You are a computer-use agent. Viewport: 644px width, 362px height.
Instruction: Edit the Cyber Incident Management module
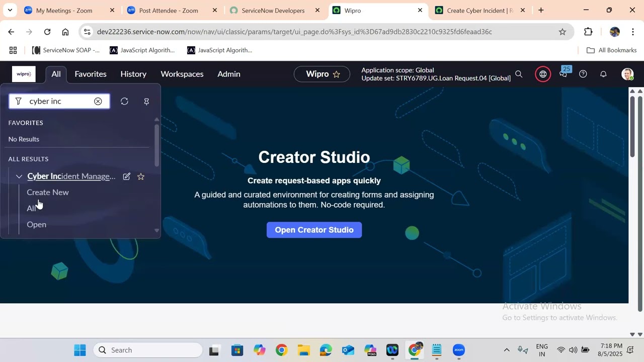click(x=127, y=176)
